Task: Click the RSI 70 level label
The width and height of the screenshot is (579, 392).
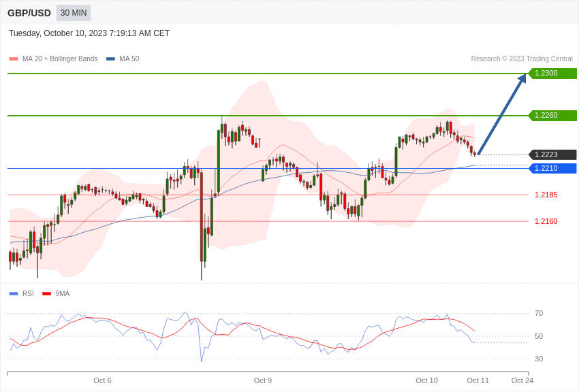Action: pyautogui.click(x=539, y=313)
